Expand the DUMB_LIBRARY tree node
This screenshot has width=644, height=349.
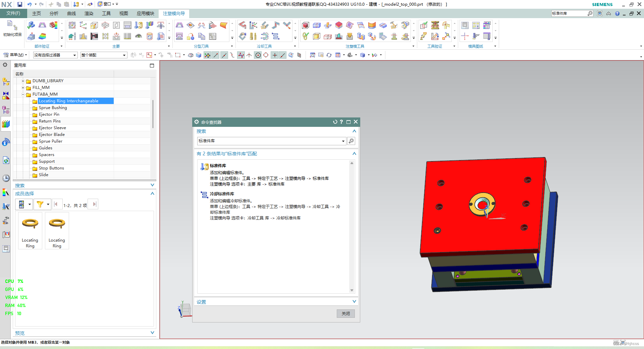[x=23, y=81]
